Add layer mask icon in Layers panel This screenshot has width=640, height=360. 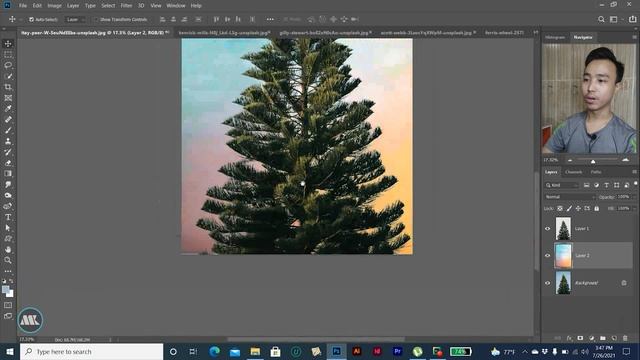tap(580, 338)
